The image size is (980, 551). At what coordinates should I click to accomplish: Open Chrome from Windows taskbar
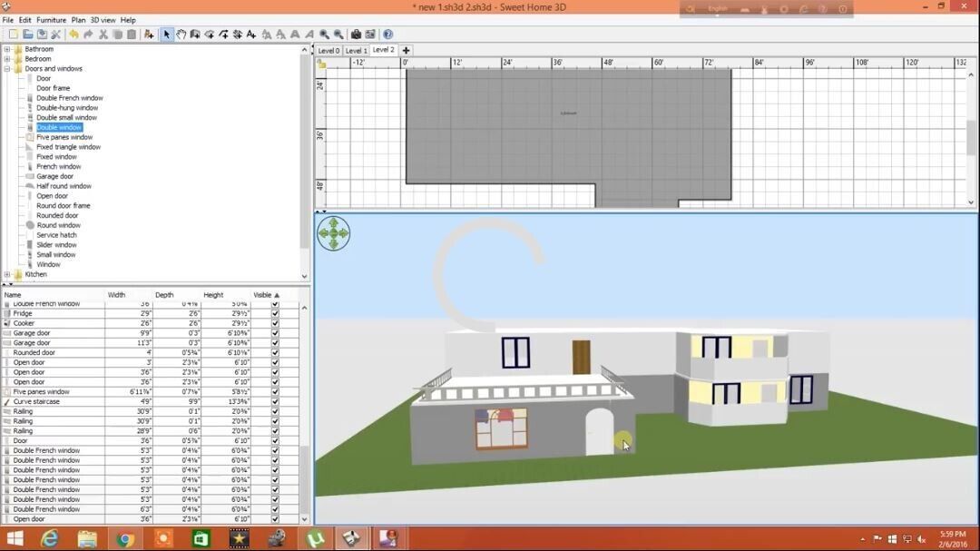pos(125,538)
